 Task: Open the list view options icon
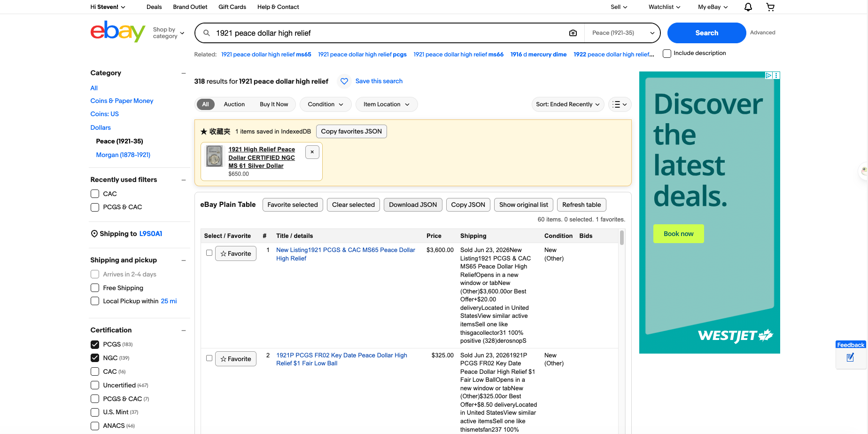(620, 104)
